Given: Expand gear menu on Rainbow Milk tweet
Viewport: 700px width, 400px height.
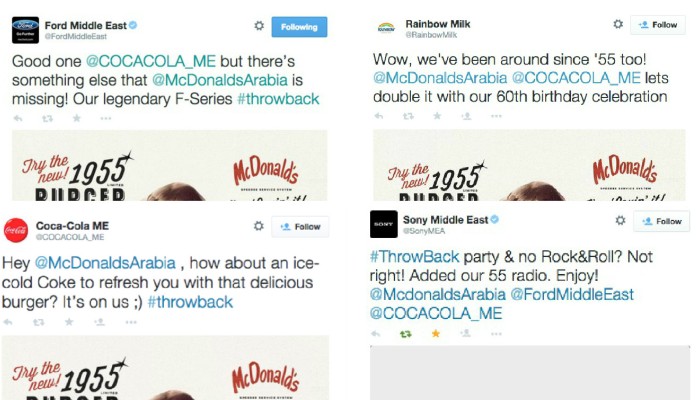Looking at the screenshot, I should click(618, 24).
